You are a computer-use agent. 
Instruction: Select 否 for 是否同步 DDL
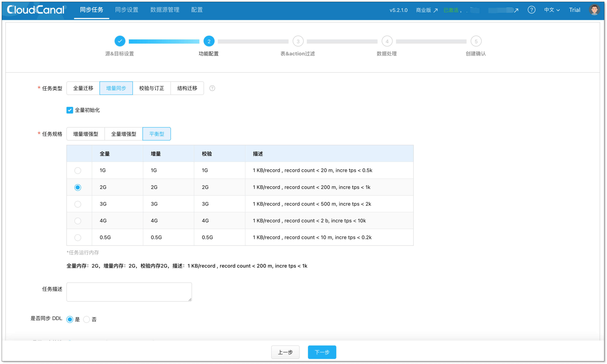pos(86,319)
